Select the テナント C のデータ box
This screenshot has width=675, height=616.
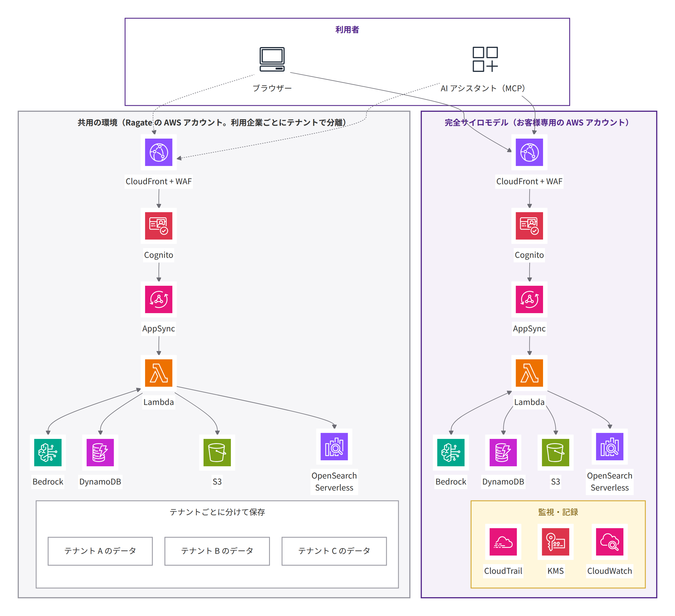tap(334, 551)
